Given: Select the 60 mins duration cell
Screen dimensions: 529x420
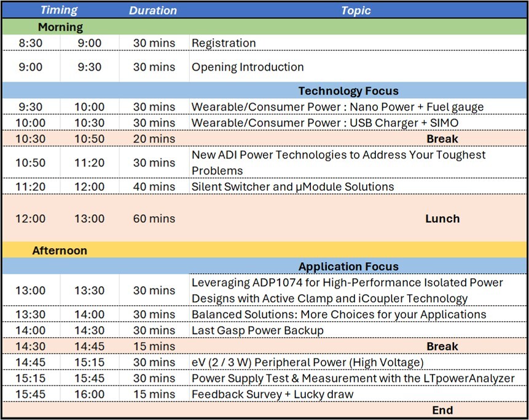Looking at the screenshot, I should click(x=154, y=219).
